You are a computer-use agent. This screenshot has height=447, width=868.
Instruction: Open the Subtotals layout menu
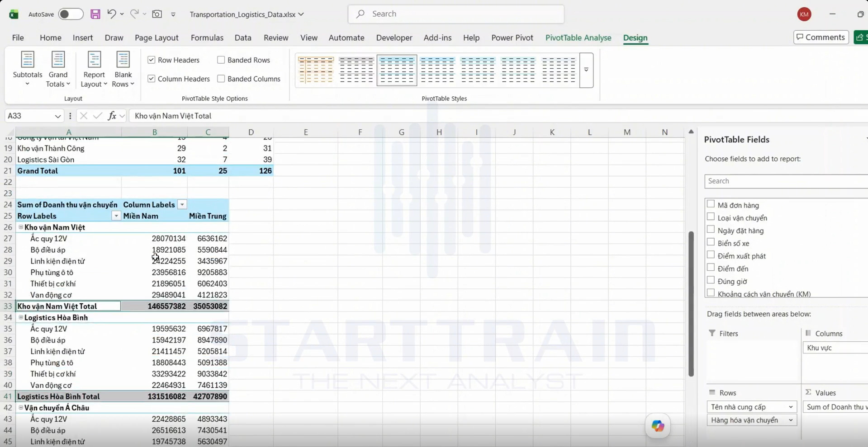click(28, 69)
